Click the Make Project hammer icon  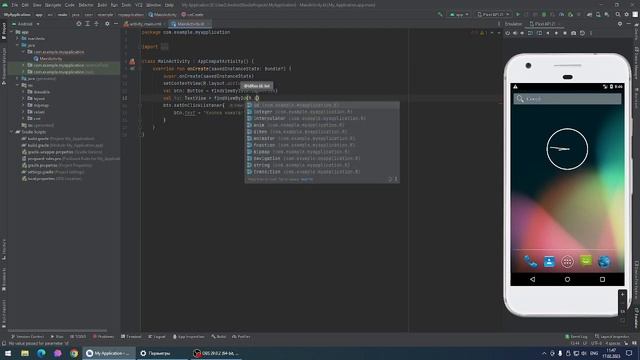point(440,14)
